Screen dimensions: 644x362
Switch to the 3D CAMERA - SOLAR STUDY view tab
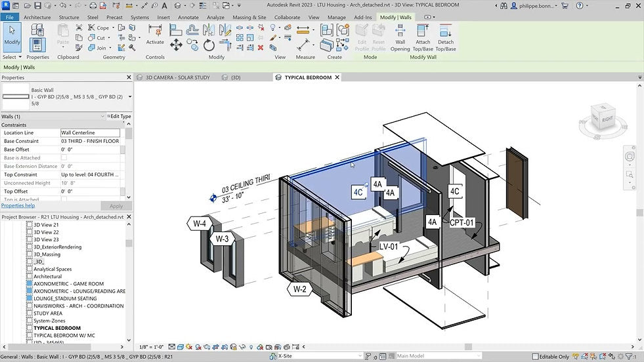[x=177, y=77]
